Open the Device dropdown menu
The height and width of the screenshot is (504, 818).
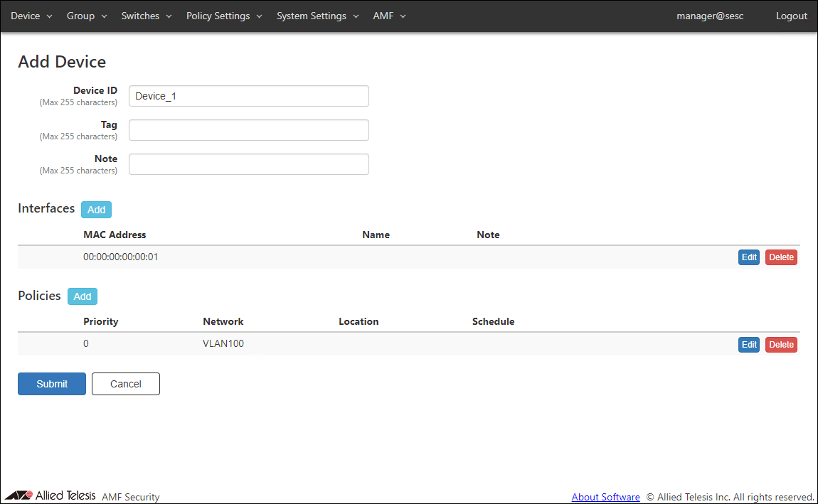[31, 16]
